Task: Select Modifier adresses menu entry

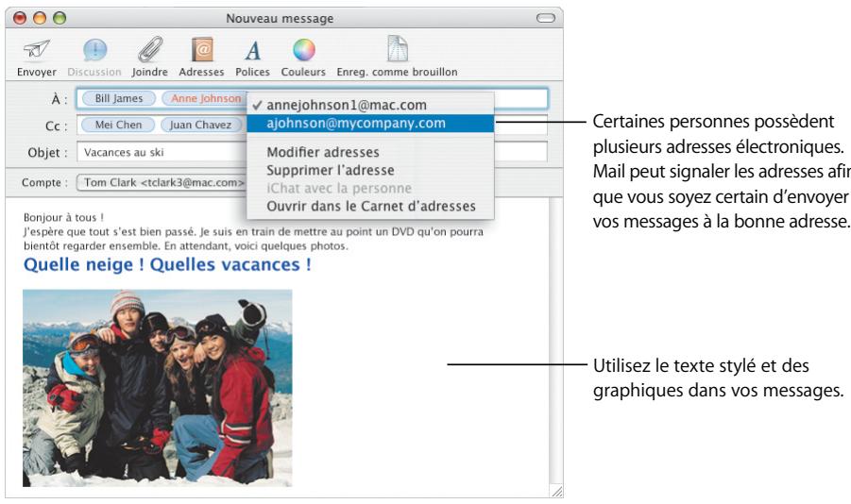Action: (370, 153)
